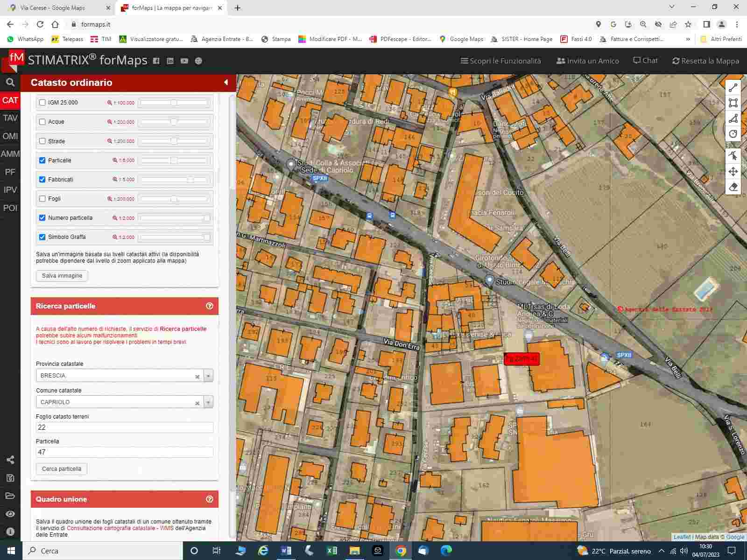Open the Scopri le Funzionalità menu

tap(500, 61)
